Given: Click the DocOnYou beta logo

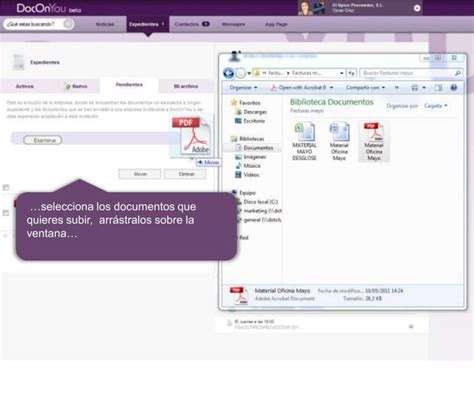Looking at the screenshot, I should coord(49,8).
